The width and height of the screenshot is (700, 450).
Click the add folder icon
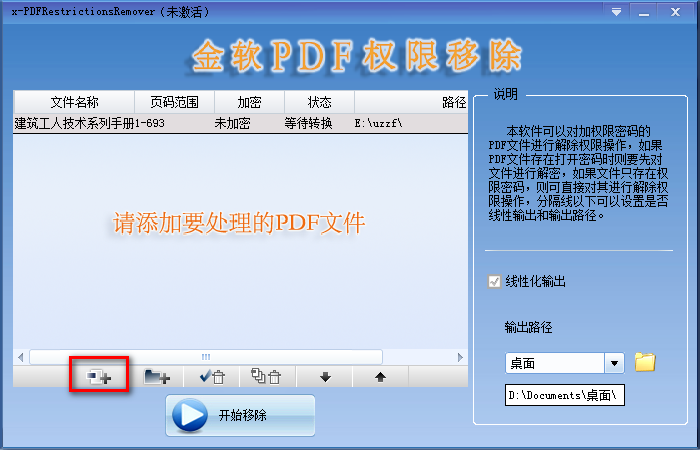pos(157,376)
